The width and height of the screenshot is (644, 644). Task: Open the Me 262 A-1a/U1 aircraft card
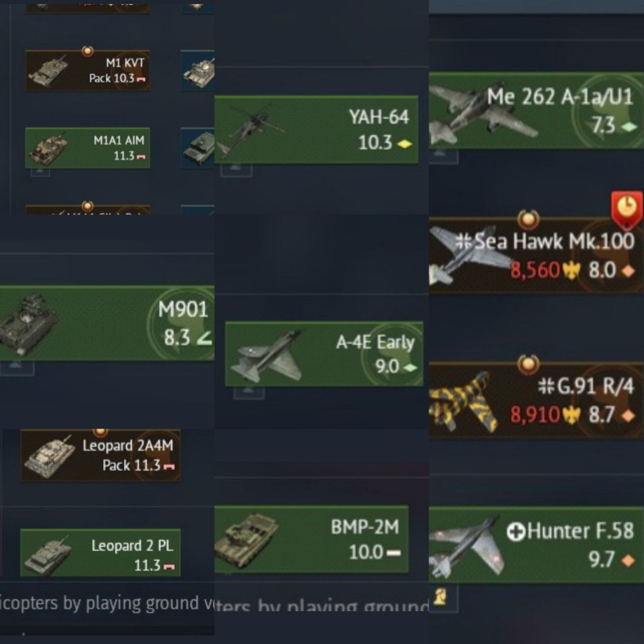point(536,111)
